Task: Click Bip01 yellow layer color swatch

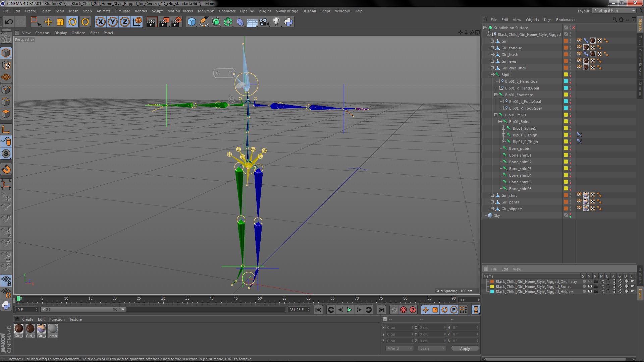Action: 566,74
